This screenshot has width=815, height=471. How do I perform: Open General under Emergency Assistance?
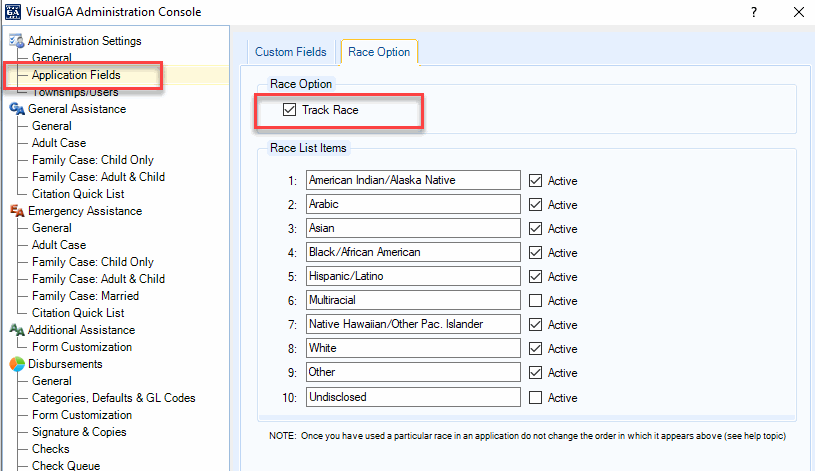(x=51, y=228)
